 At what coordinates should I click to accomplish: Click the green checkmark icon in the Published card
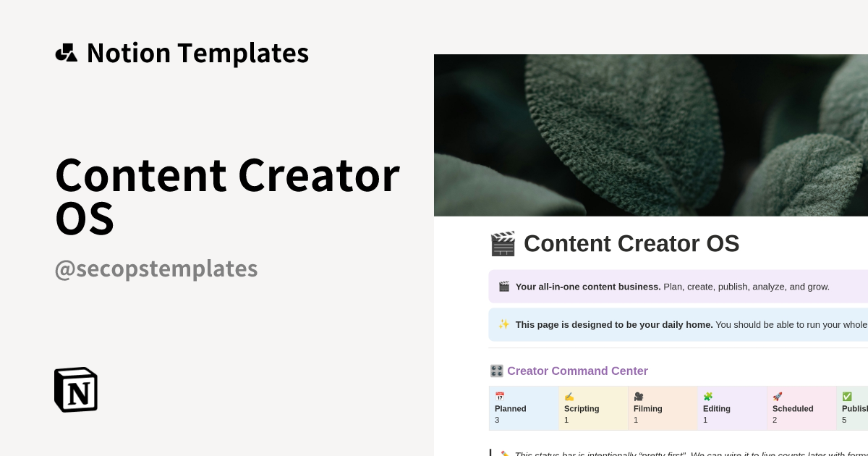[x=847, y=397]
